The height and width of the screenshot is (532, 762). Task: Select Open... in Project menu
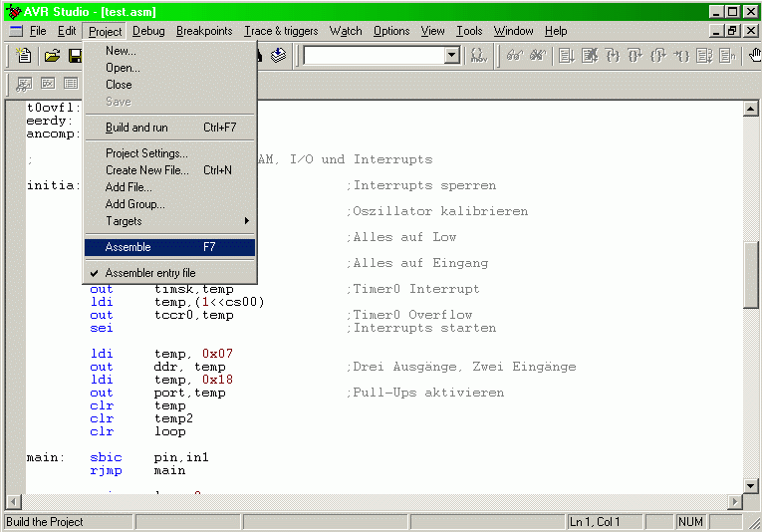pyautogui.click(x=169, y=68)
